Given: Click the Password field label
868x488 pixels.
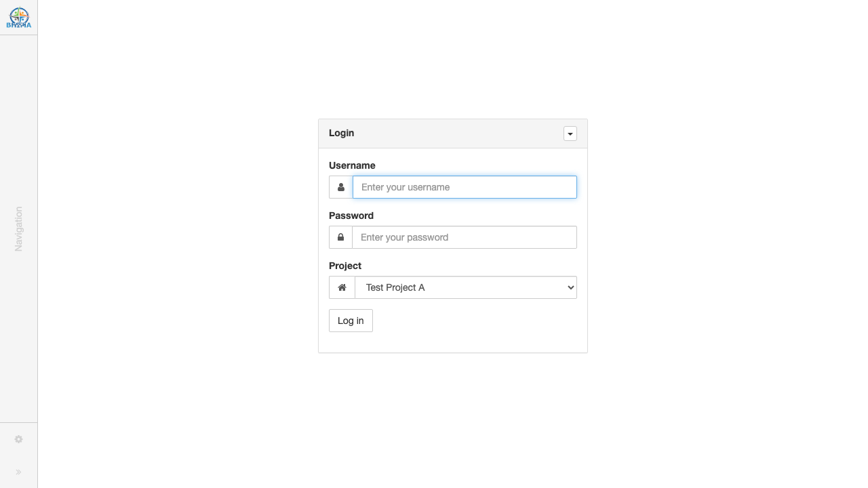Looking at the screenshot, I should pyautogui.click(x=351, y=216).
